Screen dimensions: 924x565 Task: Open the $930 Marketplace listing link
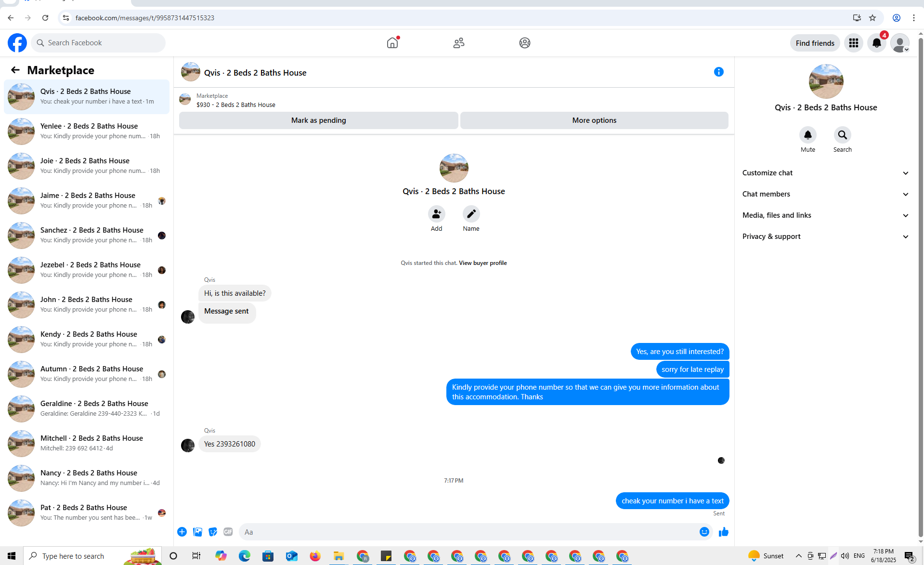coord(236,105)
